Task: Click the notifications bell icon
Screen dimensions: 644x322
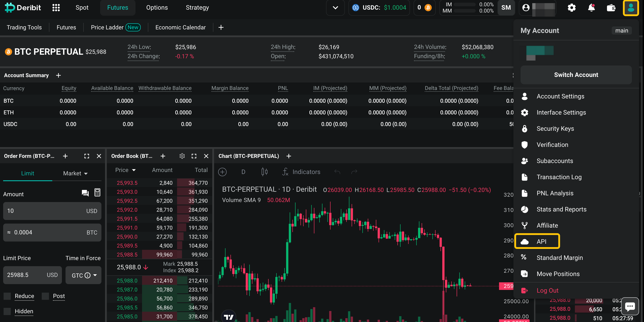Action: click(x=591, y=7)
